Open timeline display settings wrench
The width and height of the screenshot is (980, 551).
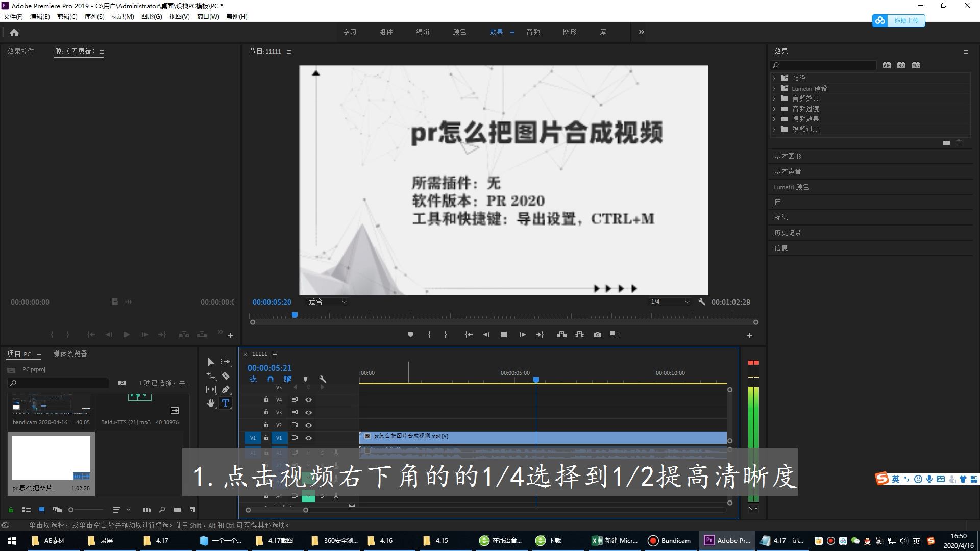[323, 379]
